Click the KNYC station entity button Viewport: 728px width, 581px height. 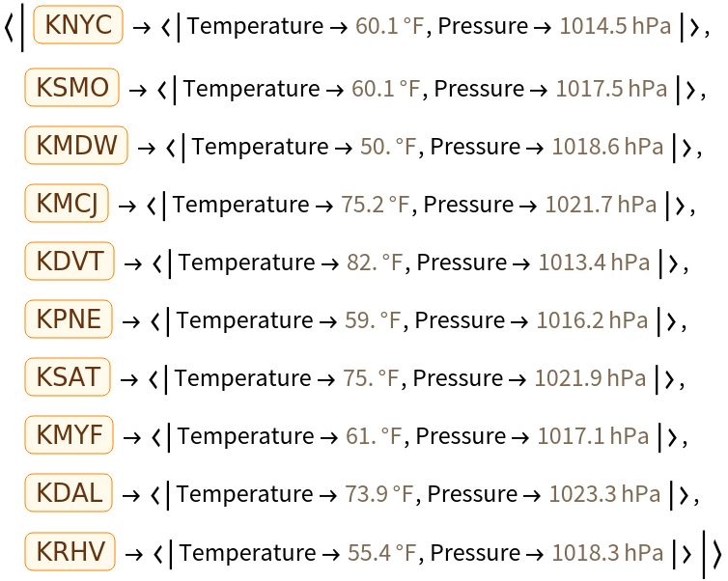77,27
